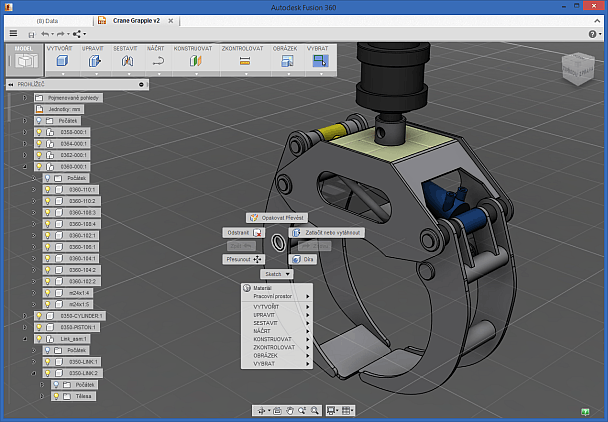Viewport: 608px width, 422px height.
Task: Click Opakovat Převést button
Action: click(277, 218)
